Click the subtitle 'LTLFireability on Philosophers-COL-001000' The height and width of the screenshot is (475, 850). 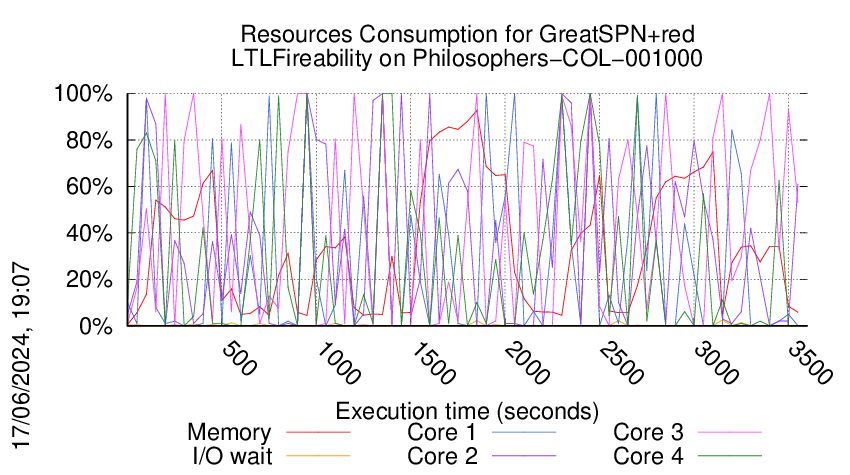click(x=467, y=59)
